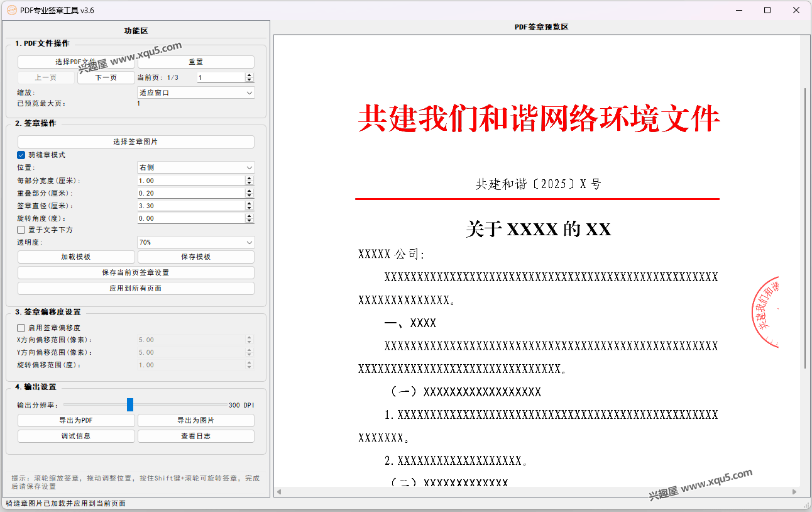Click left arrow of horizontal preview scrollbar
This screenshot has width=812, height=512.
pos(279,492)
